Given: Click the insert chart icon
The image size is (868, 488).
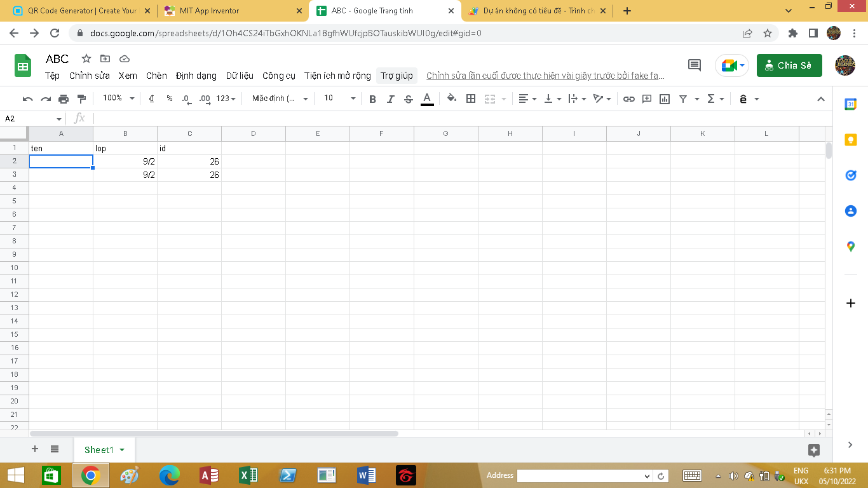Looking at the screenshot, I should pos(665,98).
